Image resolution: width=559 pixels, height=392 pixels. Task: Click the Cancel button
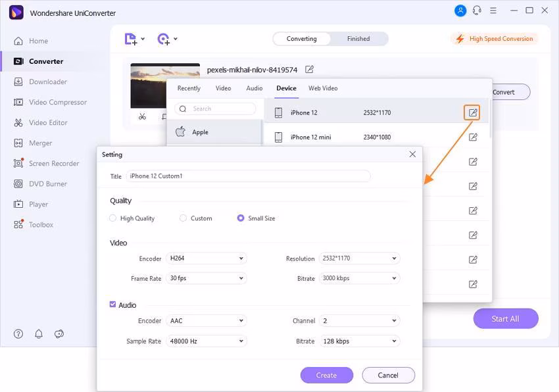tap(388, 376)
